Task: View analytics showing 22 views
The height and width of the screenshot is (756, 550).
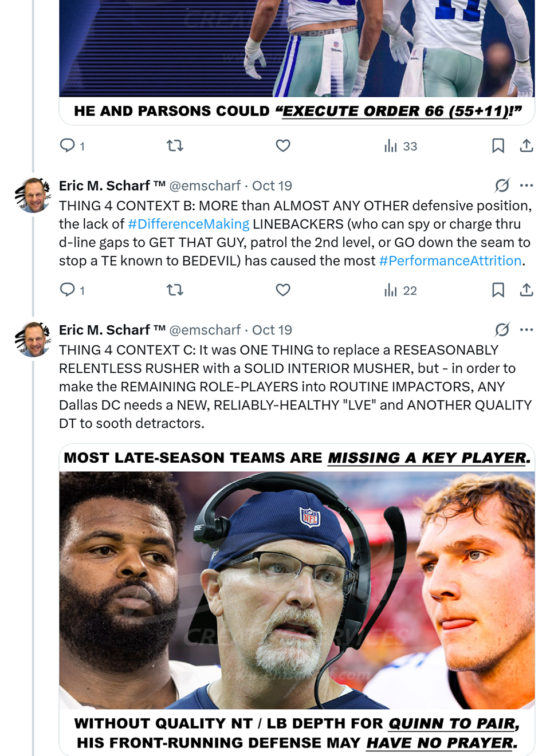Action: pyautogui.click(x=400, y=290)
